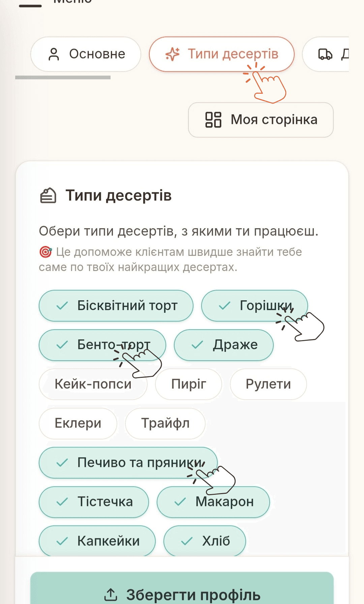Click the delivery truck icon tab
364x604 pixels.
tap(326, 54)
